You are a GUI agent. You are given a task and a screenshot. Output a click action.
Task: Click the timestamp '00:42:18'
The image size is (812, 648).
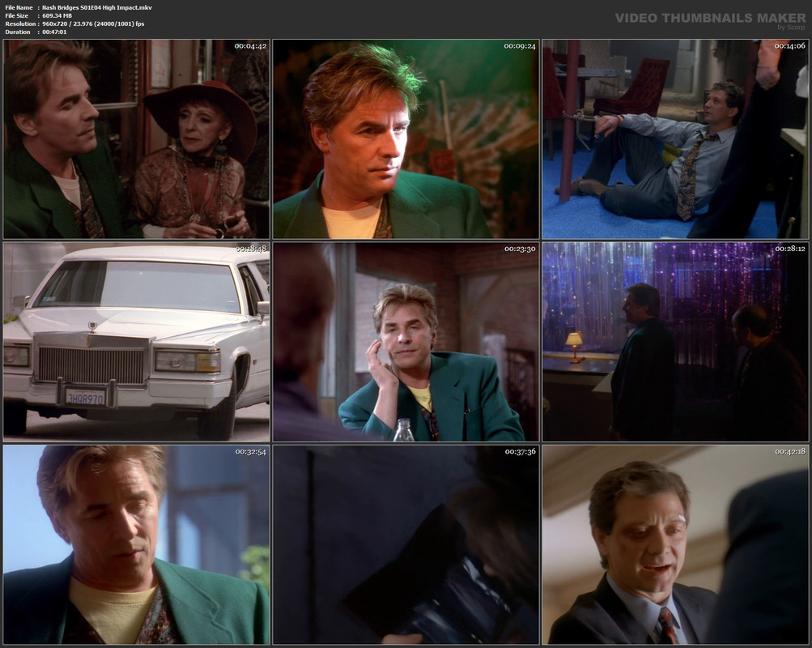(789, 452)
